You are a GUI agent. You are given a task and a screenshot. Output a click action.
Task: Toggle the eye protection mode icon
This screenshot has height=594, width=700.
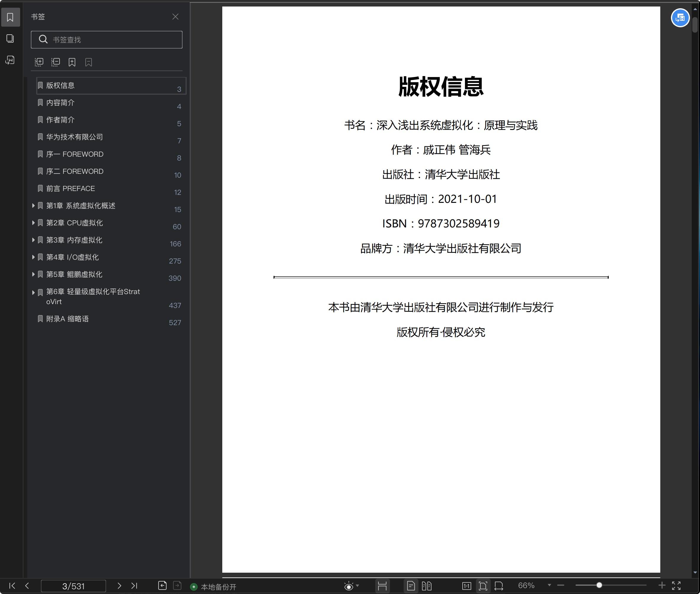point(349,586)
